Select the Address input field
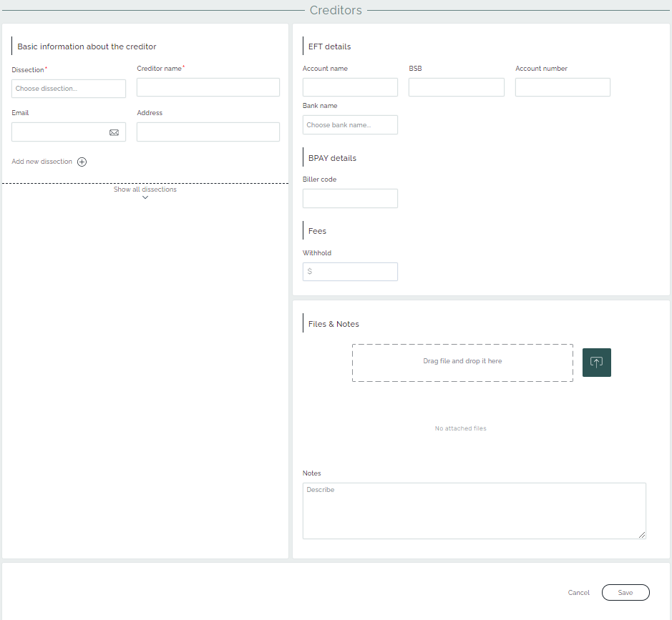 coord(208,132)
